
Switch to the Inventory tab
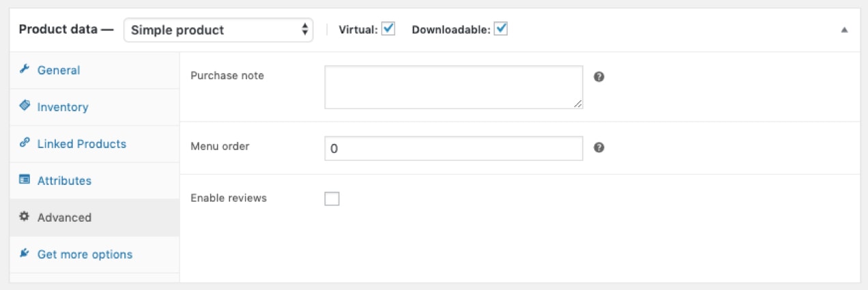63,107
